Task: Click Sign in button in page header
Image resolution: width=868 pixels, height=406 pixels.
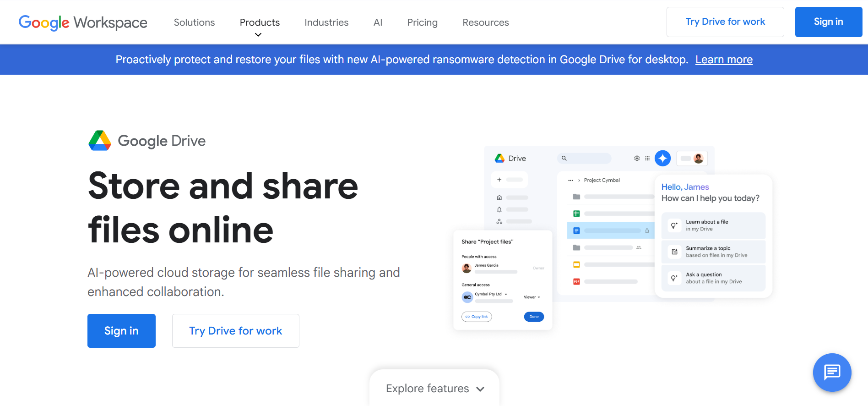Action: coord(828,22)
